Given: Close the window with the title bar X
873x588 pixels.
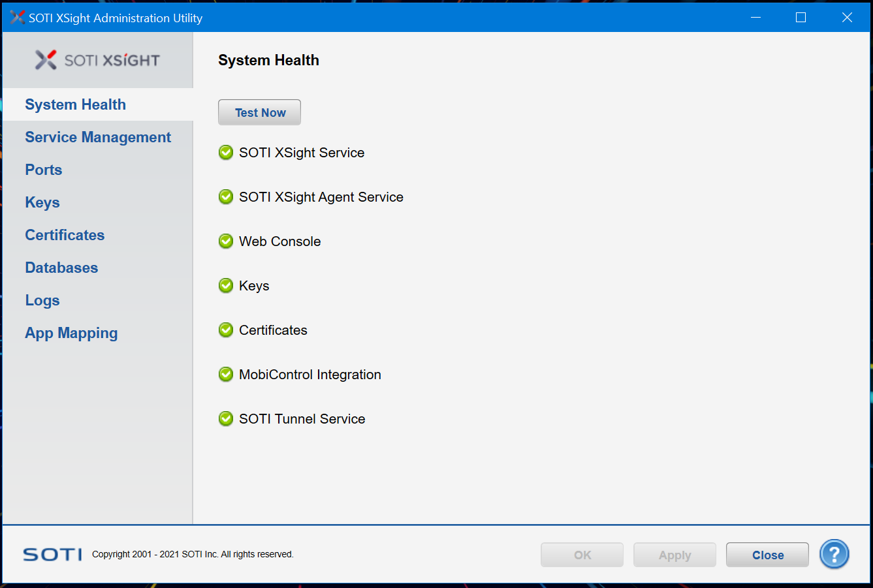Looking at the screenshot, I should click(847, 18).
